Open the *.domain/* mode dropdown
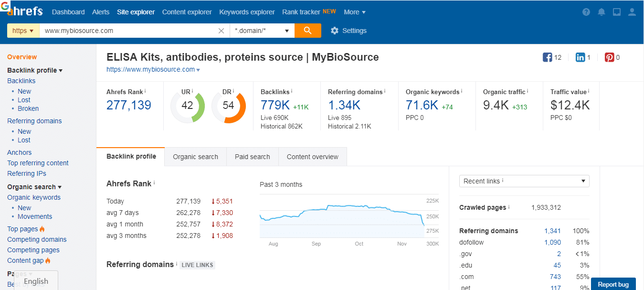Viewport: 644px width, 290px height. tap(262, 31)
